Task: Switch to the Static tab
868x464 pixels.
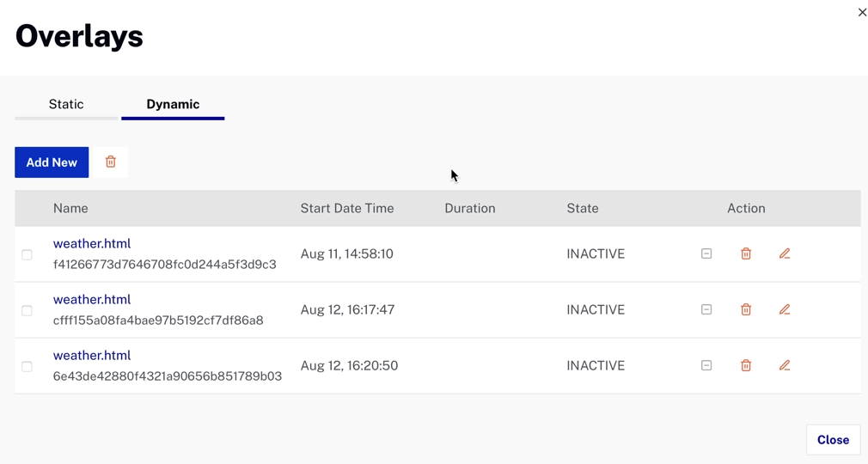Action: click(x=66, y=105)
